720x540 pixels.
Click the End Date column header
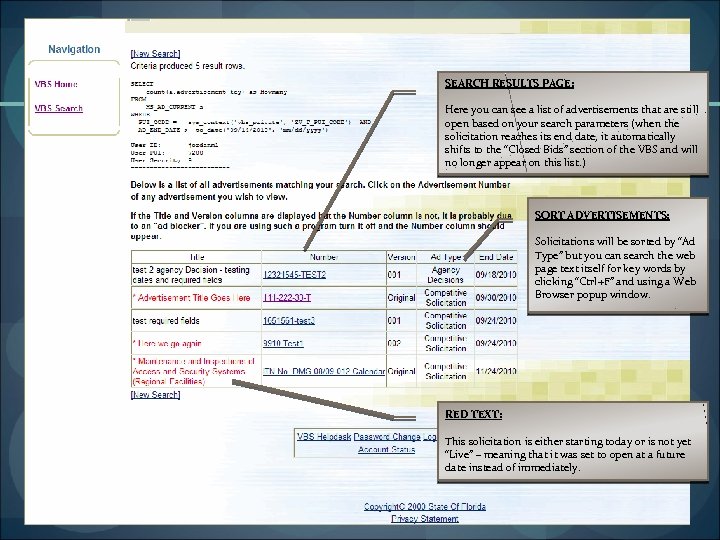click(x=496, y=257)
